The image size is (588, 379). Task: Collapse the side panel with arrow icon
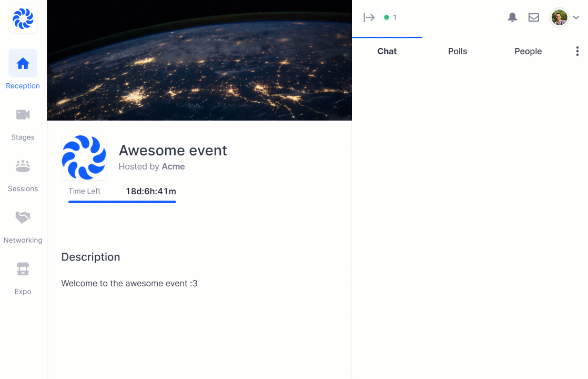tap(369, 17)
